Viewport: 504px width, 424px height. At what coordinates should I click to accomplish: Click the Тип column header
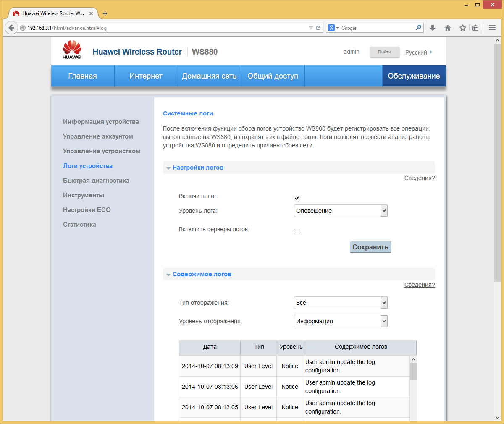(259, 347)
